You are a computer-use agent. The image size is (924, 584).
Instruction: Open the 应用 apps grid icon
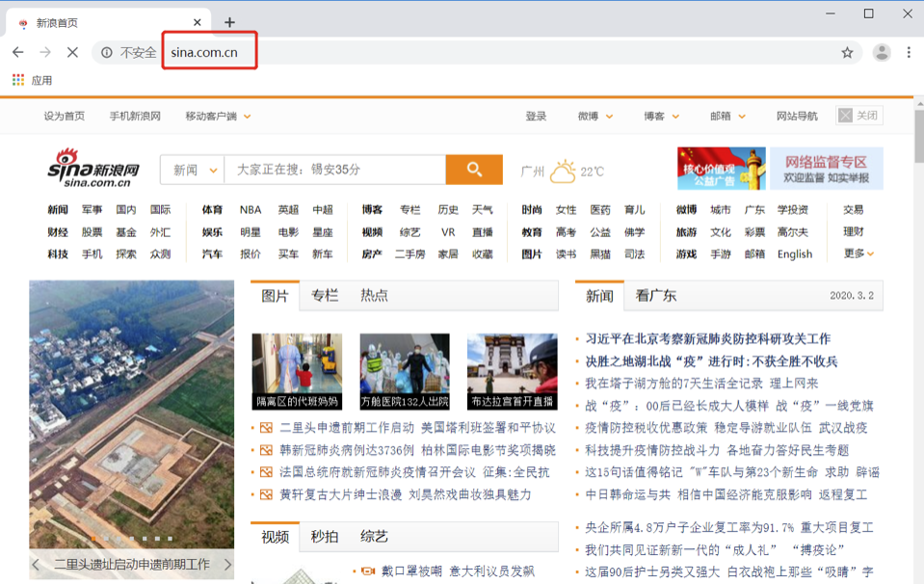[x=18, y=80]
